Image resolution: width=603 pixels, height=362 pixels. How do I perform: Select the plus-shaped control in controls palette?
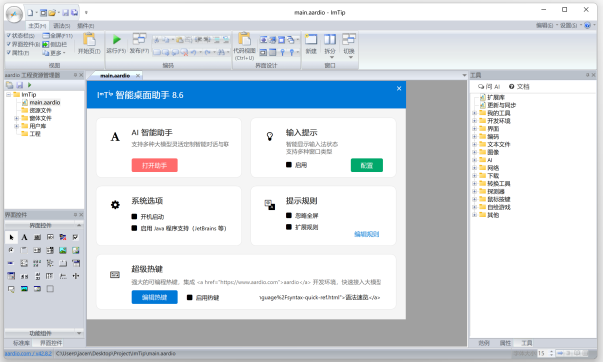(x=76, y=276)
